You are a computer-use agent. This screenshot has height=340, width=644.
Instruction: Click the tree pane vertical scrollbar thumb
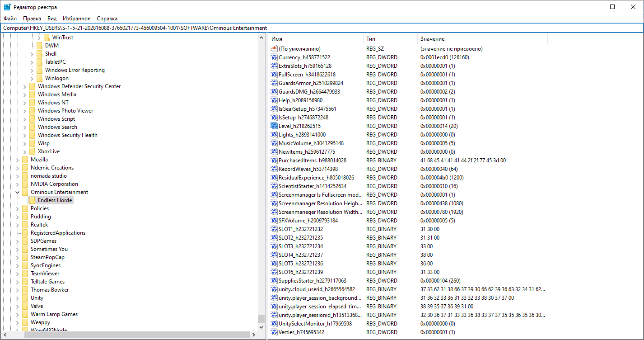[261, 319]
